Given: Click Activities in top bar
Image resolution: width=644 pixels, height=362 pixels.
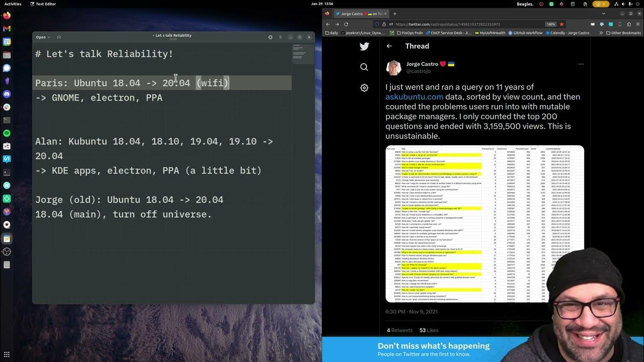Looking at the screenshot, I should coord(13,4).
